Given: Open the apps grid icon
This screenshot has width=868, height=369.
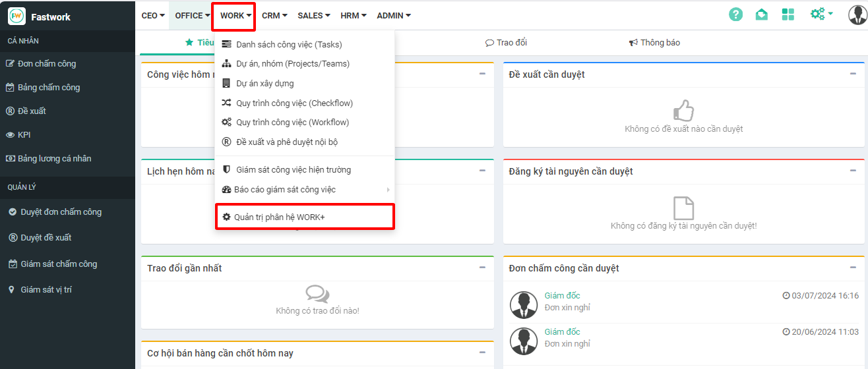Looking at the screenshot, I should 788,14.
